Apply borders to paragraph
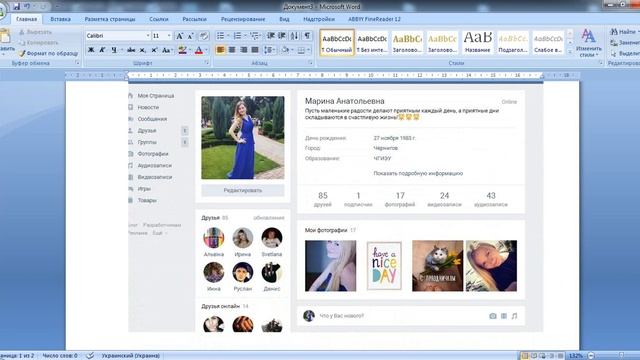640x360 pixels. (x=301, y=50)
